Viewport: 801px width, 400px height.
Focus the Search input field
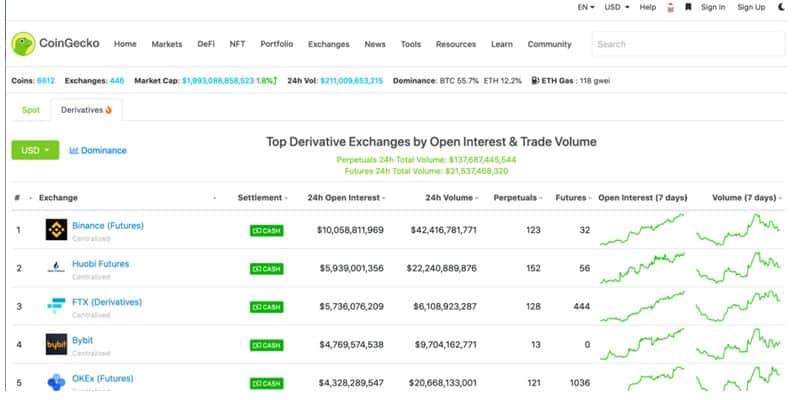[x=688, y=44]
